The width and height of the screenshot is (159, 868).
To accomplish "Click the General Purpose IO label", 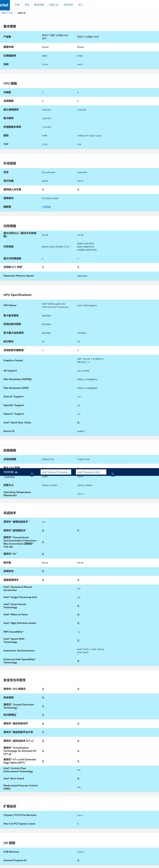I will tap(15, 860).
